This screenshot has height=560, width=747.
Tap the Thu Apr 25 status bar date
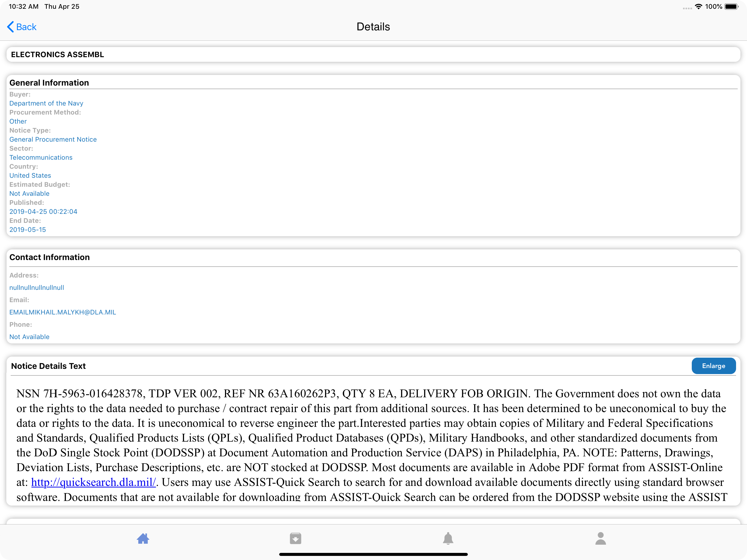[x=62, y=6]
